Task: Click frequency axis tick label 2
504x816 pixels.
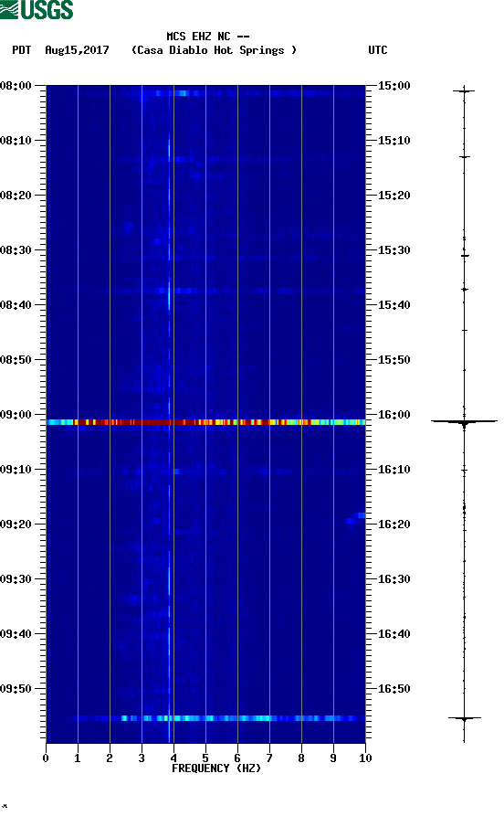Action: point(110,758)
